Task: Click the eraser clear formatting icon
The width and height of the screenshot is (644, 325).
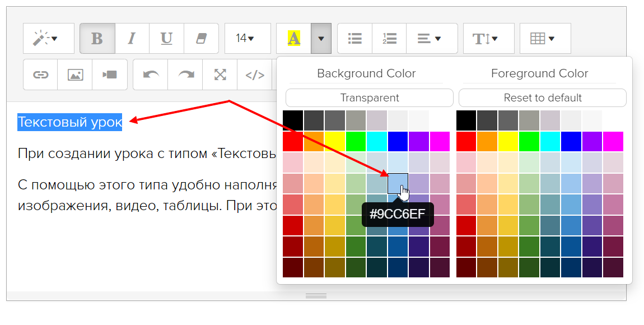Action: pyautogui.click(x=201, y=39)
